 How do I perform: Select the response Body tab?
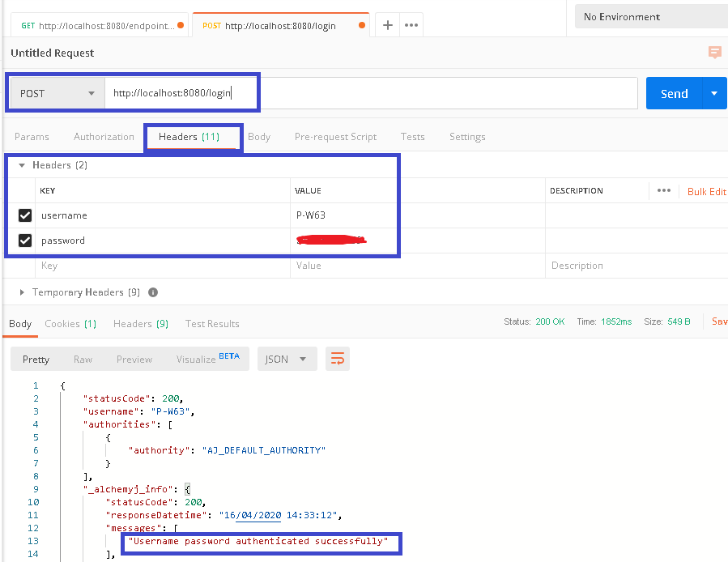click(x=20, y=324)
